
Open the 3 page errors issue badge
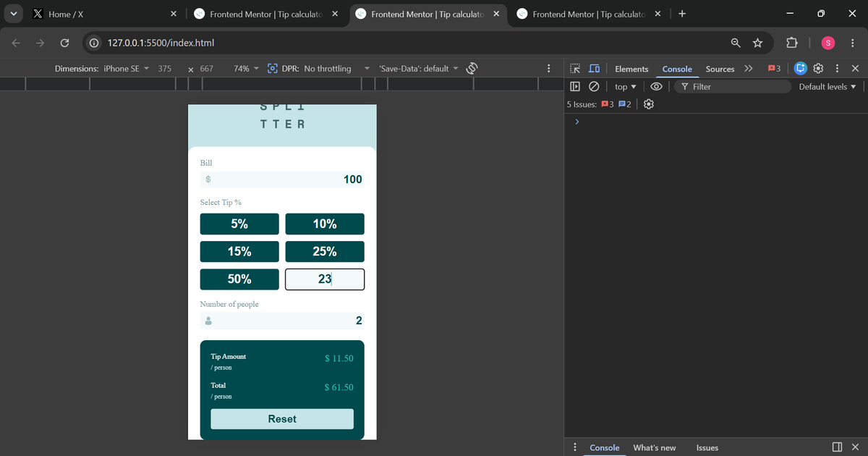coord(608,104)
